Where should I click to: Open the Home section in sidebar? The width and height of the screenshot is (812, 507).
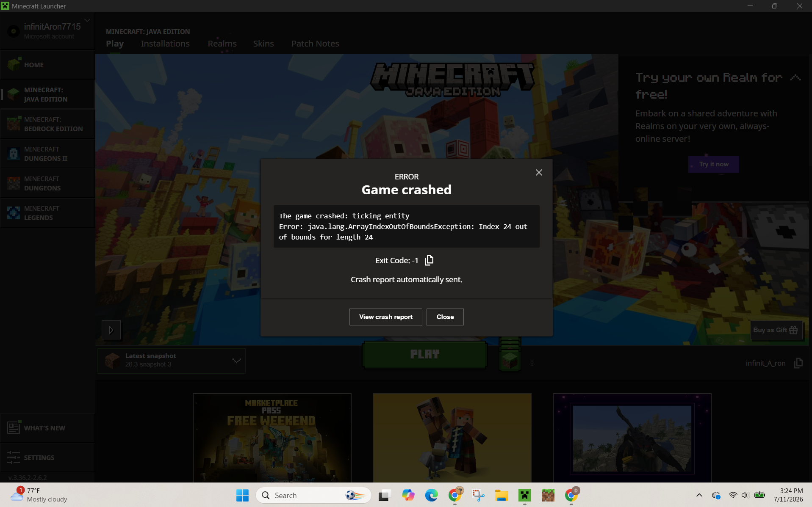(x=47, y=65)
